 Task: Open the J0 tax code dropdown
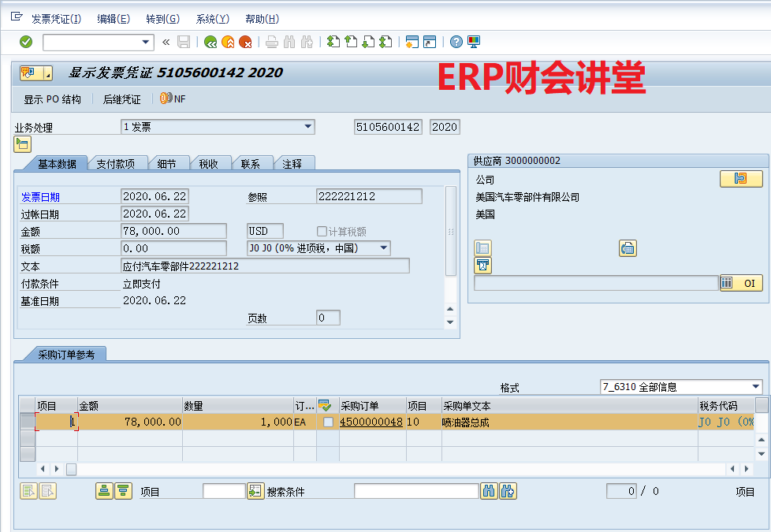[384, 248]
